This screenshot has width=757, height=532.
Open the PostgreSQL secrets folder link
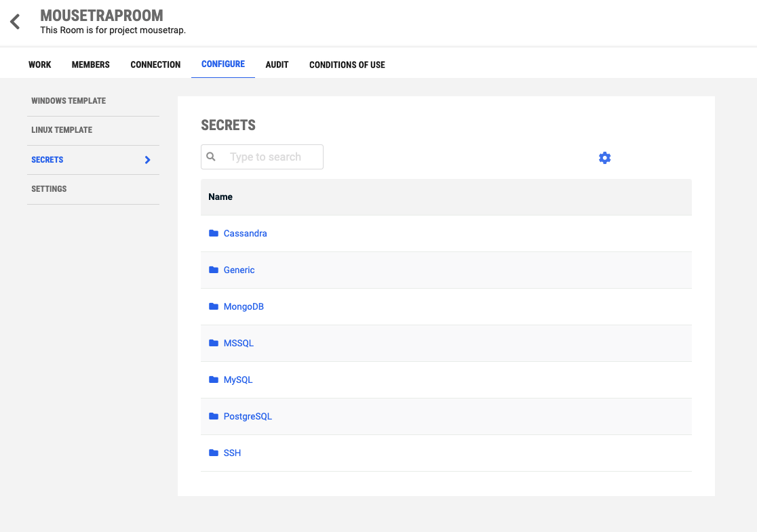click(248, 416)
